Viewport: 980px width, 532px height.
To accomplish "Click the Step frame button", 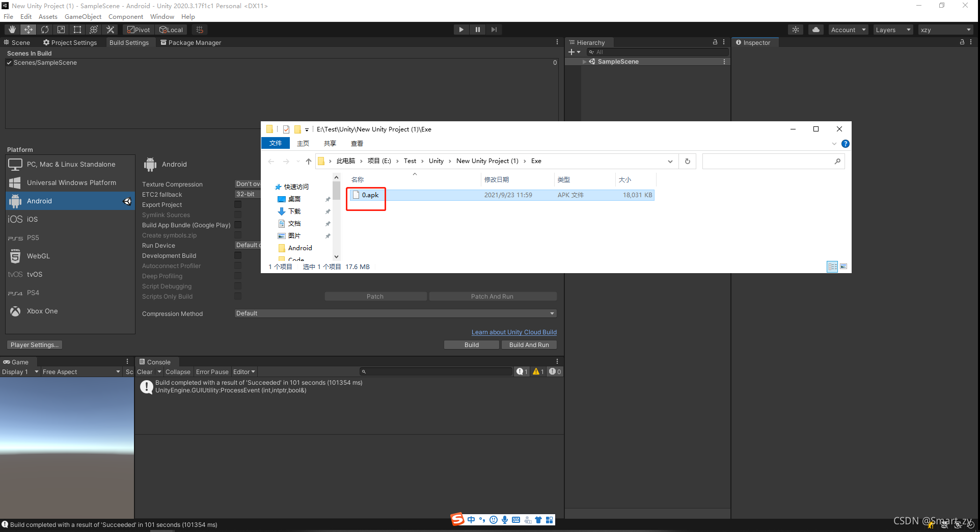I will 494,30.
